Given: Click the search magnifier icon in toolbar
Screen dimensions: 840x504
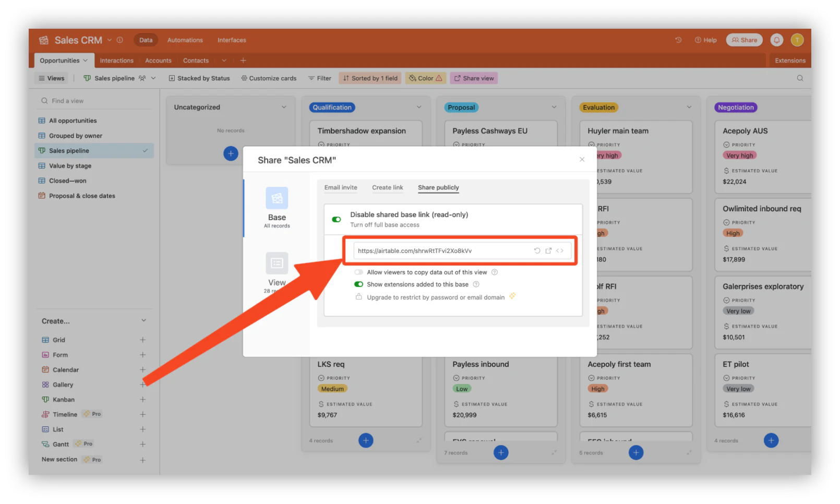Looking at the screenshot, I should (800, 78).
